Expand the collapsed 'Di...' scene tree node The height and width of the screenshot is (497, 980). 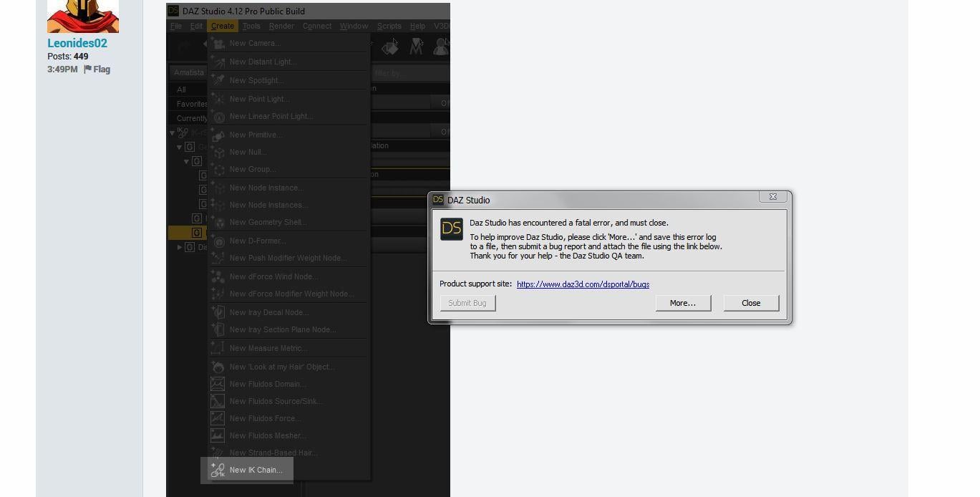pyautogui.click(x=180, y=247)
